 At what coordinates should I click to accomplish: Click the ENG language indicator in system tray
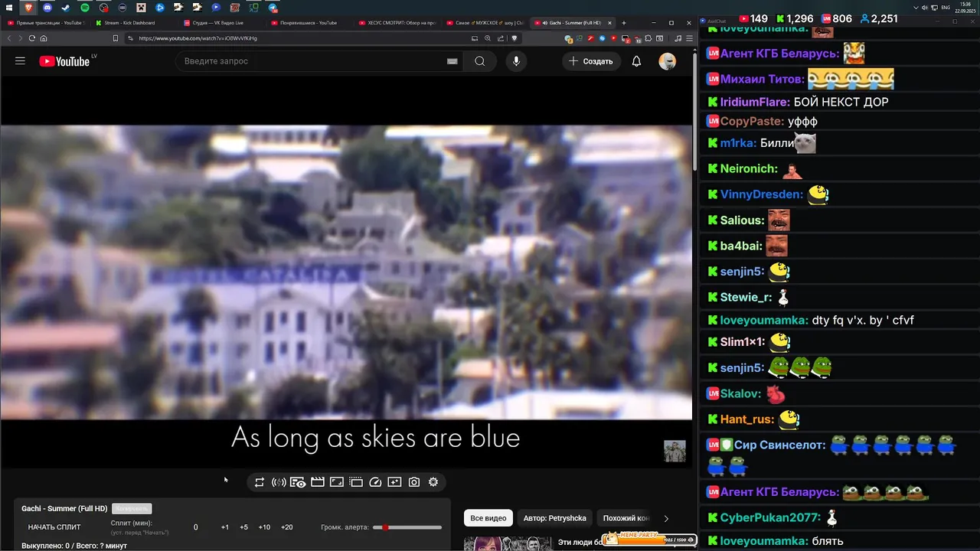point(946,7)
